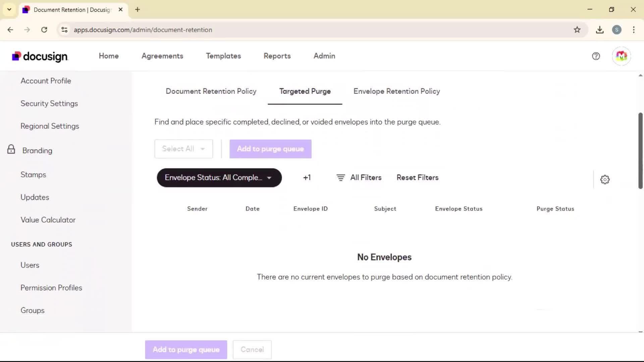Click the Cancel button
Image resolution: width=644 pixels, height=362 pixels.
(252, 350)
